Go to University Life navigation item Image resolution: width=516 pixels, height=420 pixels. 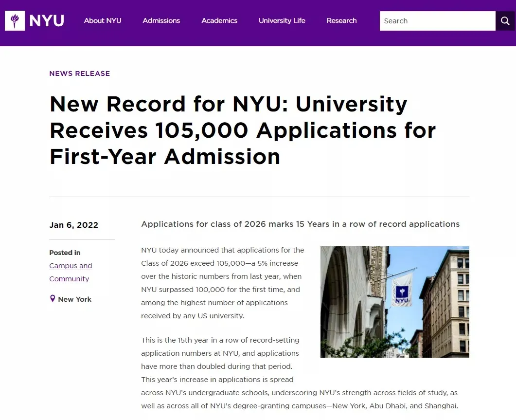point(282,20)
